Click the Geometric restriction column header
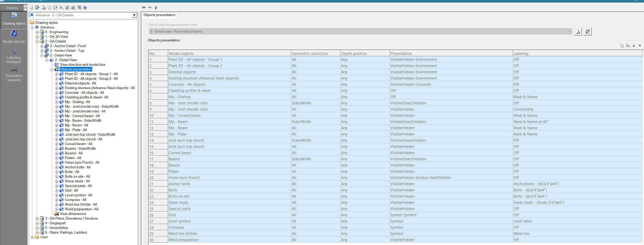 pyautogui.click(x=315, y=53)
